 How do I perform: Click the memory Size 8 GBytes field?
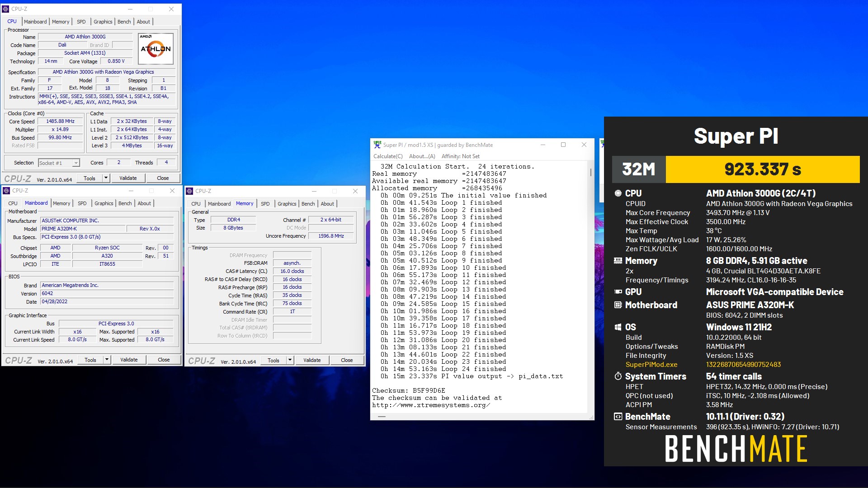click(x=233, y=228)
